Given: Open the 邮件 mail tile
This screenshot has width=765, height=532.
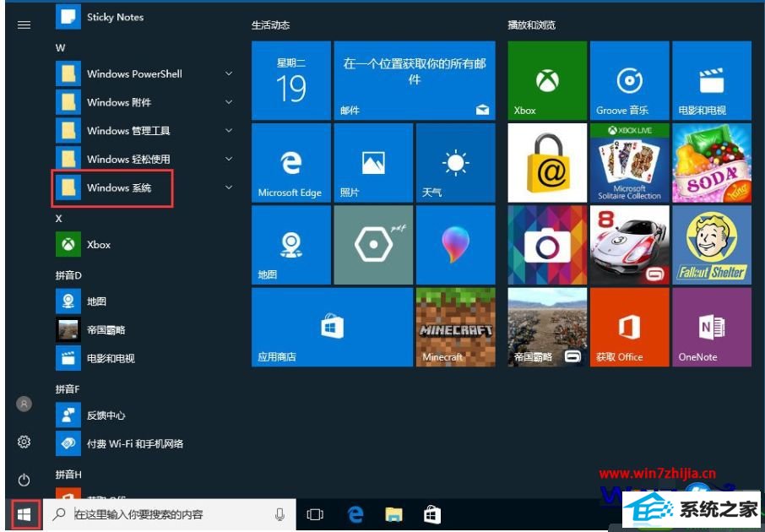Looking at the screenshot, I should [415, 80].
